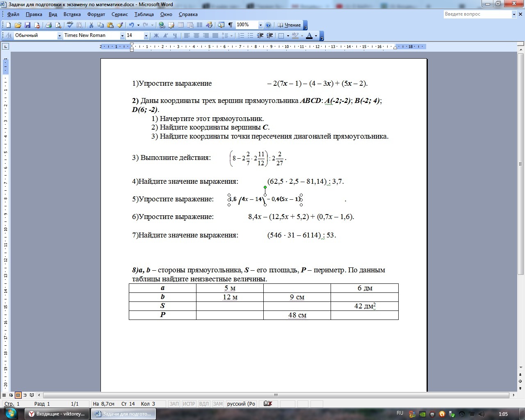Decrease the paragraph indent
Screen dimensions: 525x420
tap(260, 36)
